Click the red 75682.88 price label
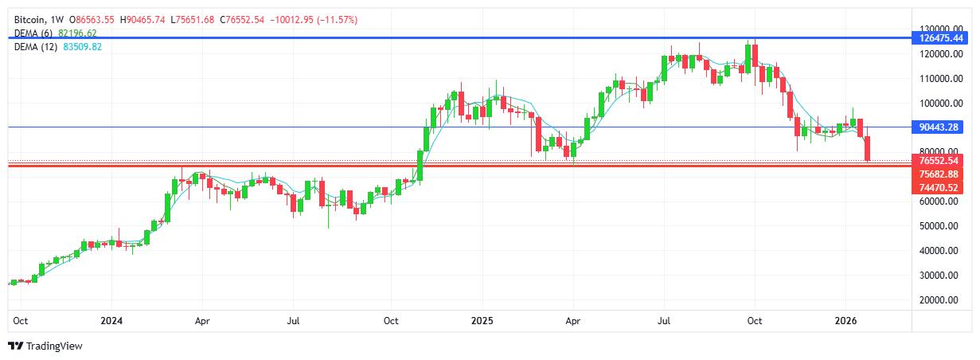This screenshot has width=980, height=360. click(x=940, y=174)
